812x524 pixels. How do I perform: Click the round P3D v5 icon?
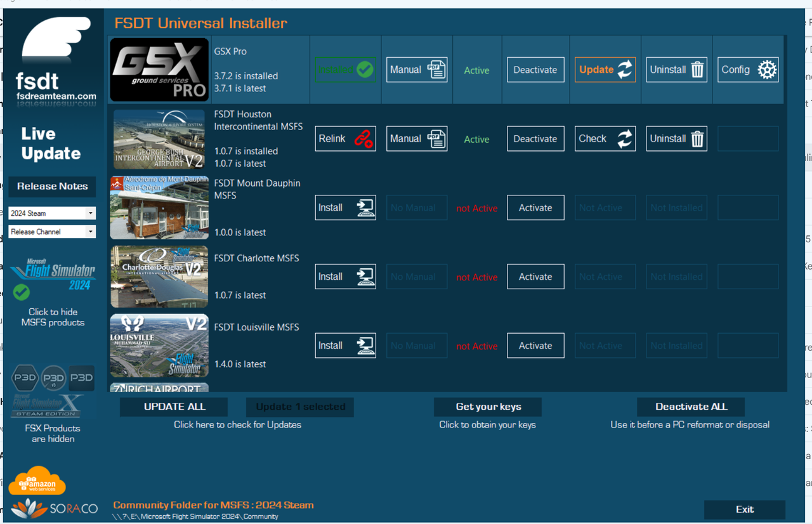click(53, 379)
